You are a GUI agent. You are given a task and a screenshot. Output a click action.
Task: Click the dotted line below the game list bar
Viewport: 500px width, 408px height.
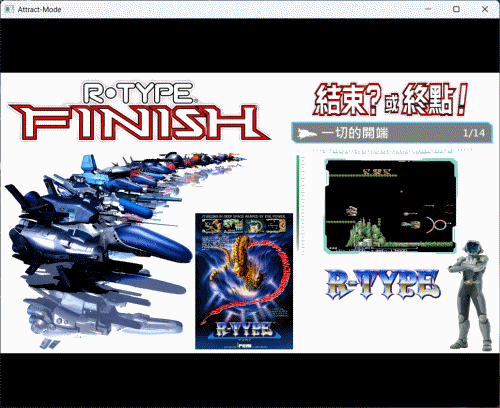point(392,151)
